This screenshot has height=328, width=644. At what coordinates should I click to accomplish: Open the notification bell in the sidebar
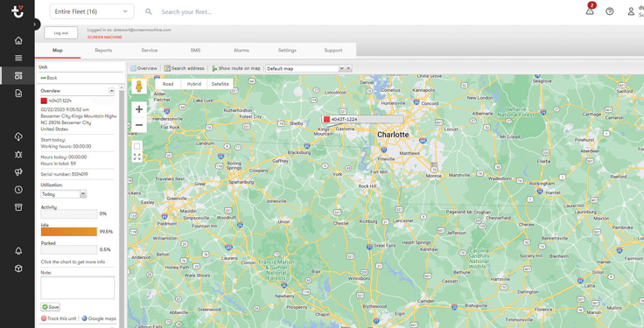[18, 251]
